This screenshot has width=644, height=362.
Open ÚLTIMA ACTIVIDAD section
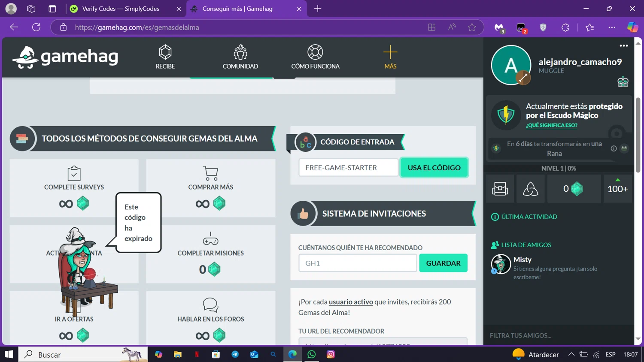524,217
